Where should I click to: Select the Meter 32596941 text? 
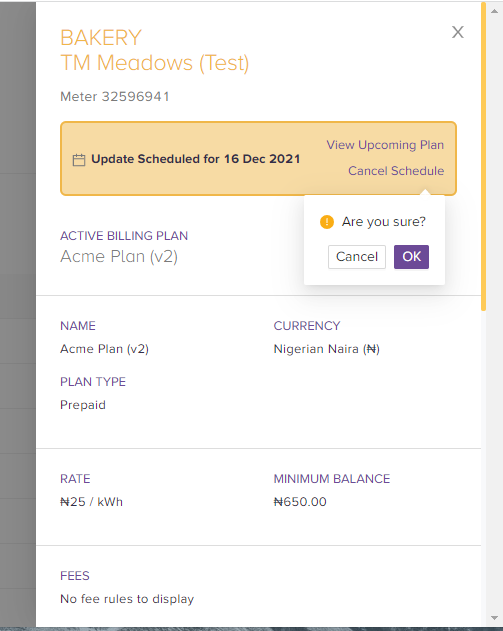pos(115,97)
